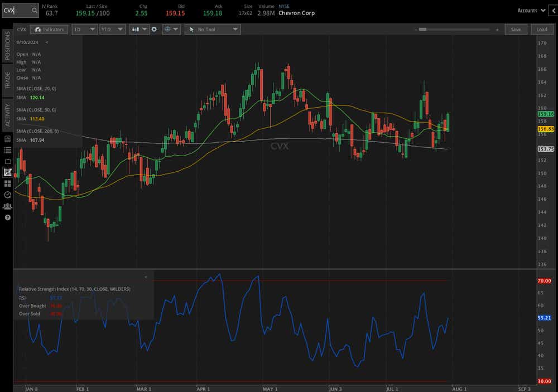Open the No Tool drawing dropdown

[x=213, y=30]
